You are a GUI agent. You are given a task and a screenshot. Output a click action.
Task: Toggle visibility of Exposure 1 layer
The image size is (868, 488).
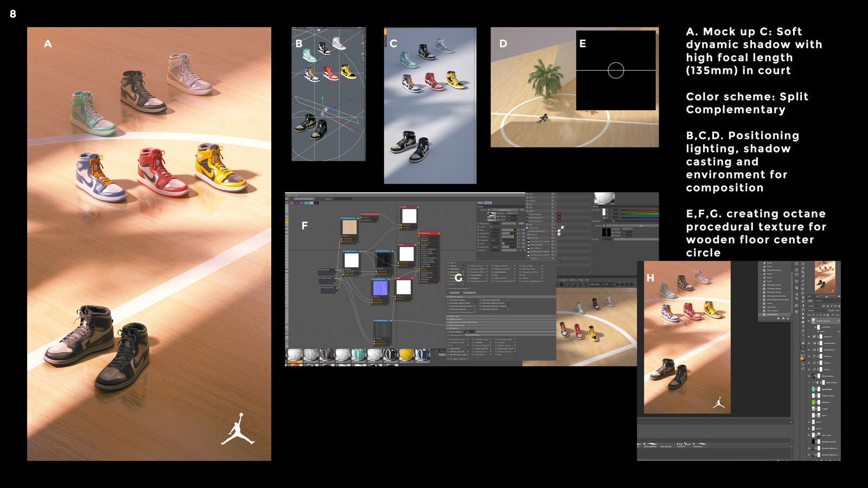pyautogui.click(x=809, y=337)
